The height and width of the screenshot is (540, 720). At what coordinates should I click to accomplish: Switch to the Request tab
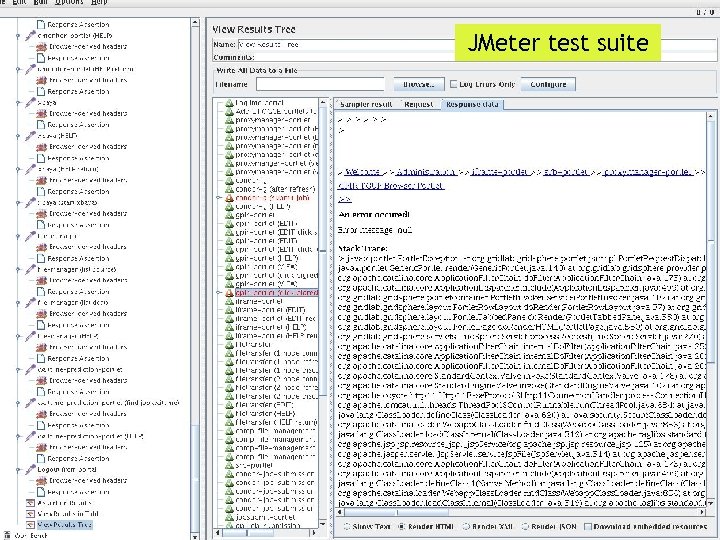418,104
